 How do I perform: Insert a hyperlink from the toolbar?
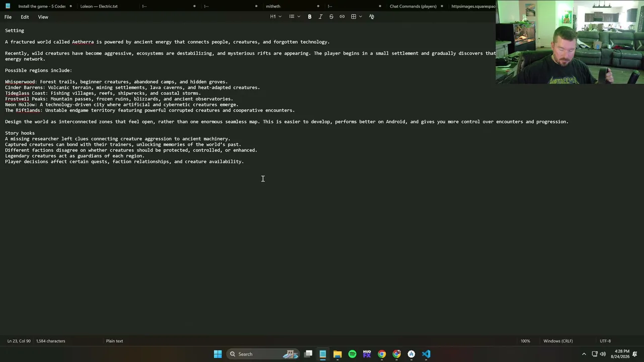(x=342, y=17)
